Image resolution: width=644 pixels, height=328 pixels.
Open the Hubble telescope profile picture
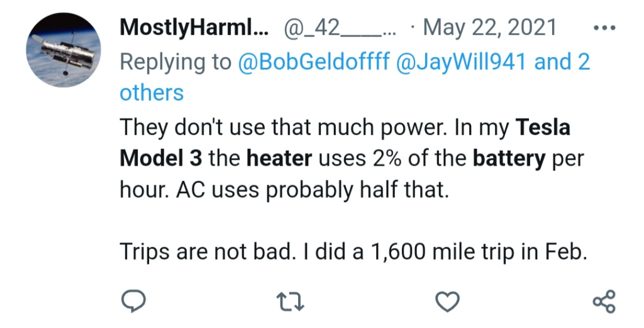[x=63, y=50]
